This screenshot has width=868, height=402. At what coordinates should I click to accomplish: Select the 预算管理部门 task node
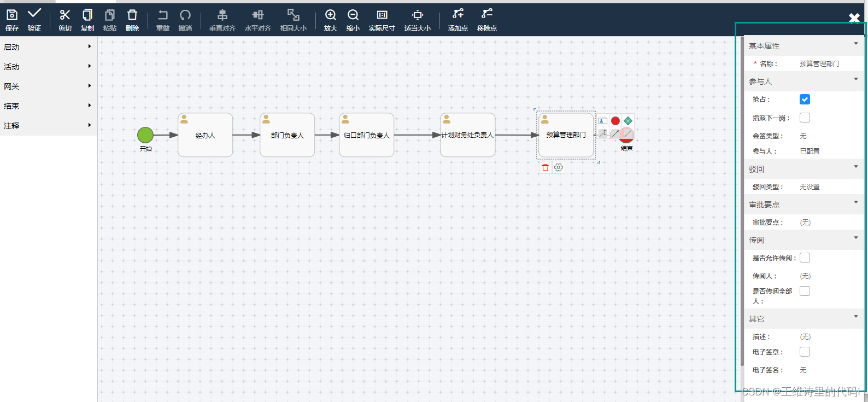566,135
